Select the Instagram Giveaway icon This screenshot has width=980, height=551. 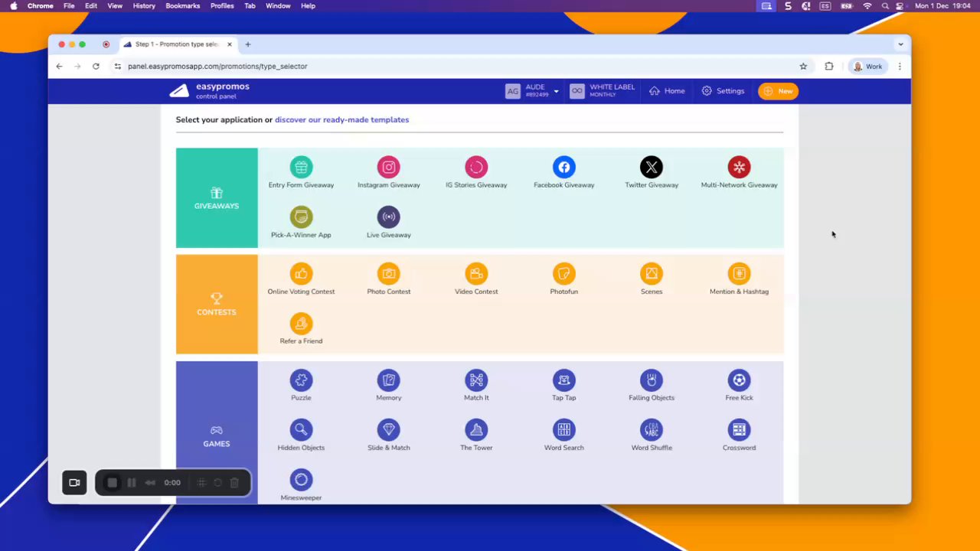(389, 167)
